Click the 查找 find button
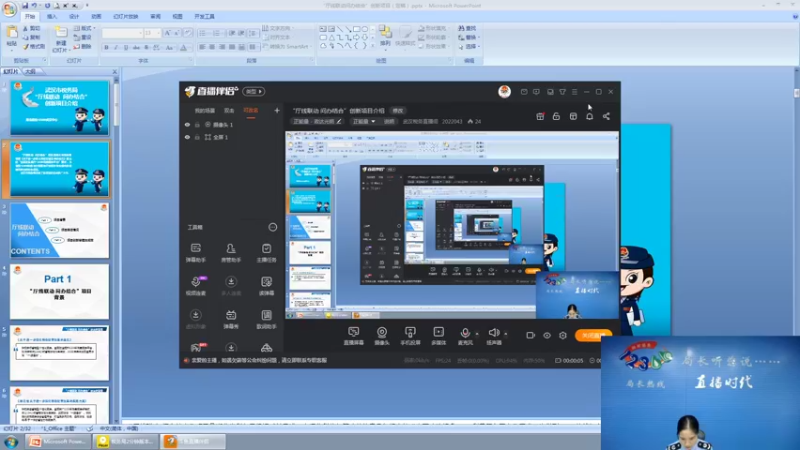The image size is (800, 450). tap(467, 29)
